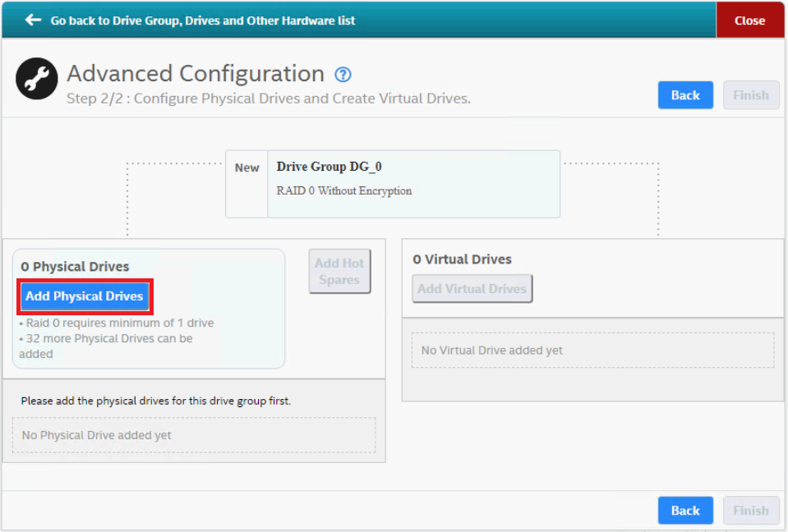
Task: Click the No Virtual Drive added yet box
Action: coord(592,351)
